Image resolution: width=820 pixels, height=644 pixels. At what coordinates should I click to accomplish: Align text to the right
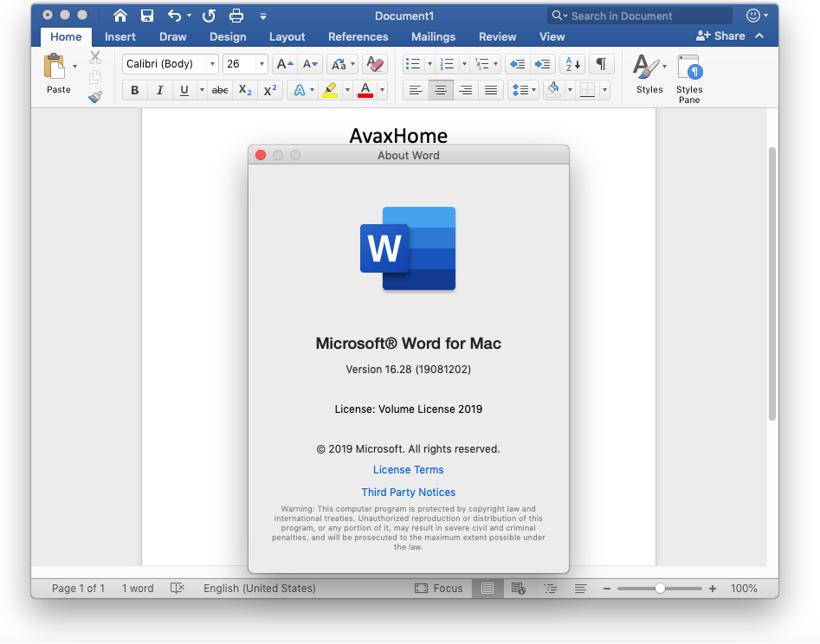[x=466, y=90]
